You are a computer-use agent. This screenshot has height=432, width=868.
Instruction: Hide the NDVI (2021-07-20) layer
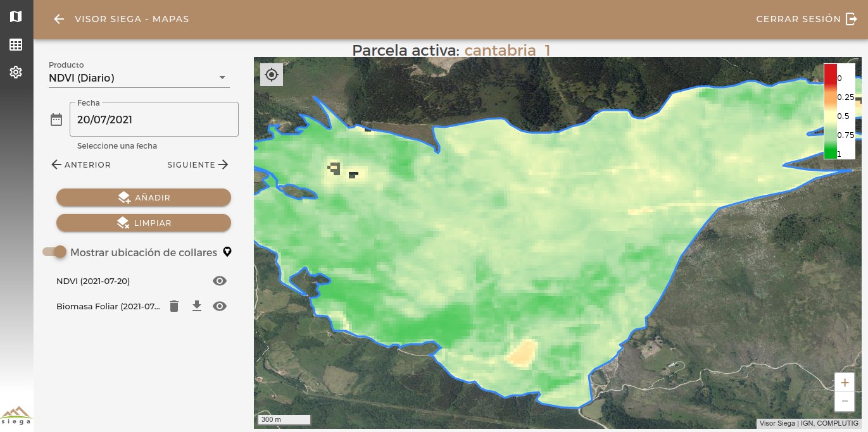click(220, 281)
